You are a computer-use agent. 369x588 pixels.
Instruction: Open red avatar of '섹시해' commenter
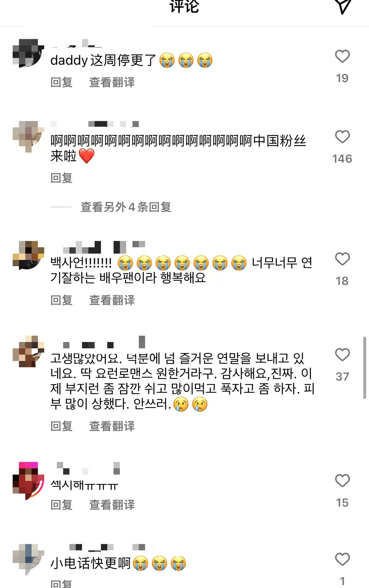[28, 481]
